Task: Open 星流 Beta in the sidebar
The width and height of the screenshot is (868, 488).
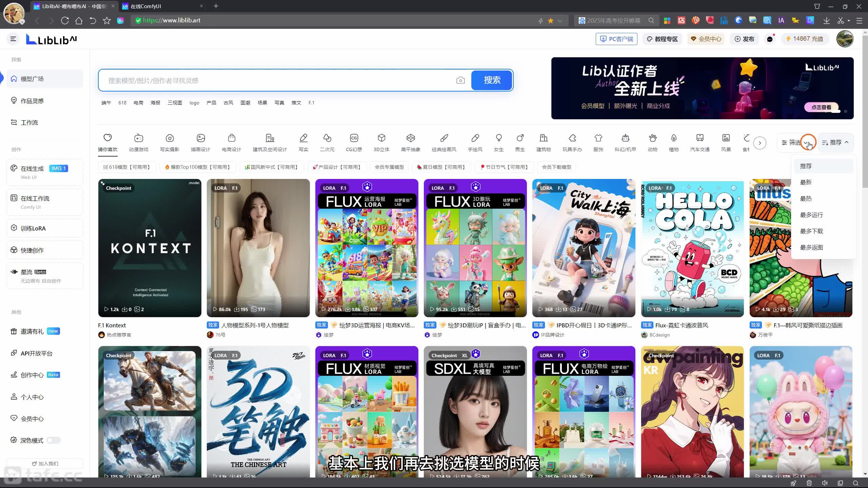Action: point(45,276)
